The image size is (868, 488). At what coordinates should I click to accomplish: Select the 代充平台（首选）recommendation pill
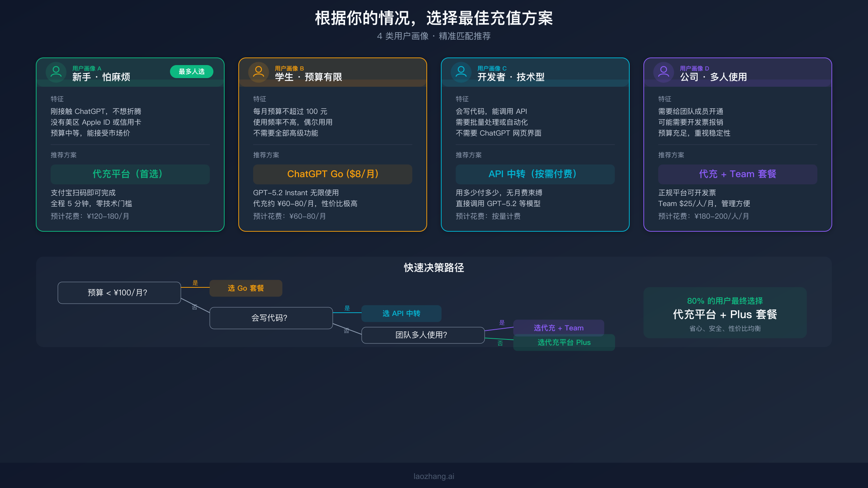pos(130,174)
